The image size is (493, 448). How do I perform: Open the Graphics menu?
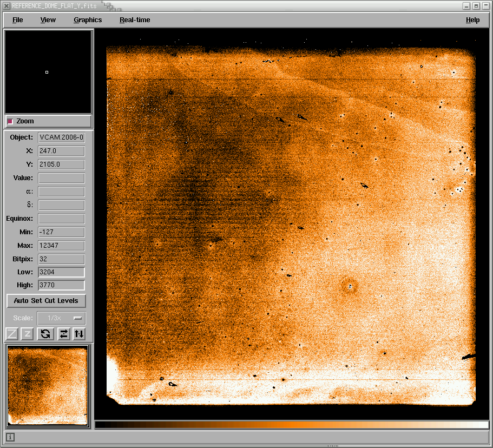(88, 20)
